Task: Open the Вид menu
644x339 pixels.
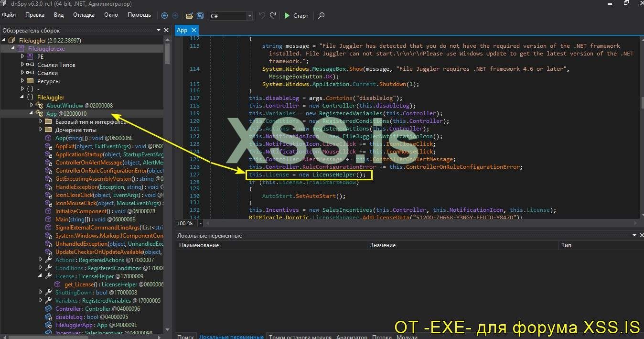Action: pos(59,15)
